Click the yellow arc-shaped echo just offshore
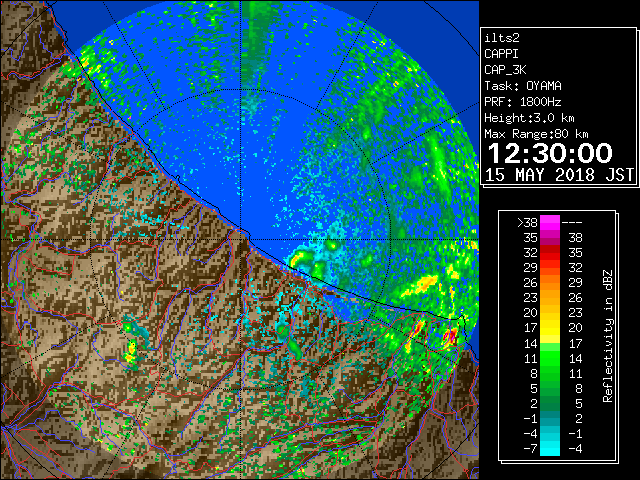The height and width of the screenshot is (480, 640). click(298, 259)
